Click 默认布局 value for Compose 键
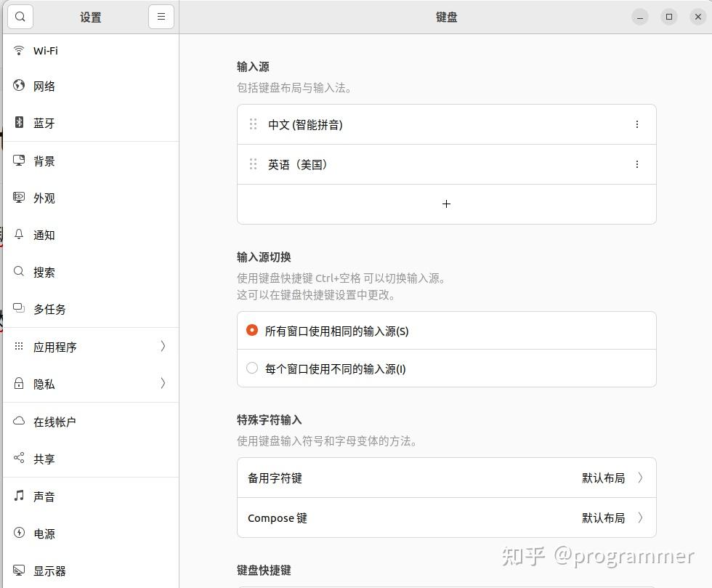Screen dimensions: 712x588 tap(604, 517)
